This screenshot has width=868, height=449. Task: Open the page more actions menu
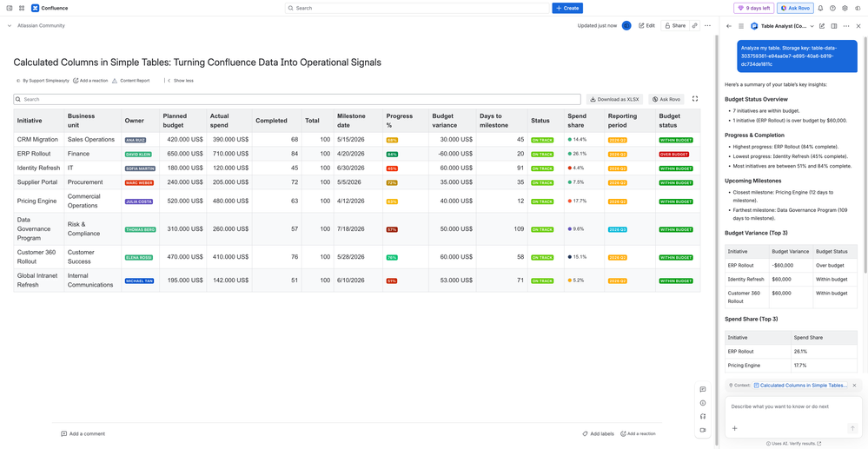coord(707,26)
